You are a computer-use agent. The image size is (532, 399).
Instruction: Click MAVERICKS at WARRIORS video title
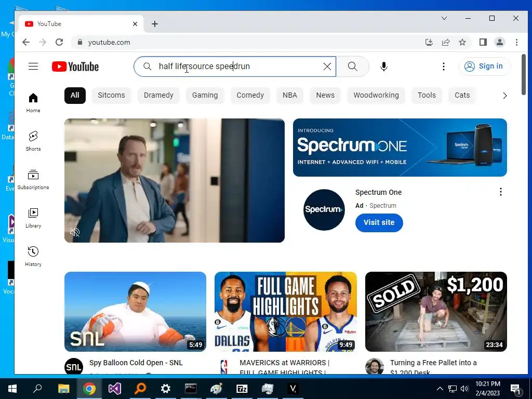(284, 367)
